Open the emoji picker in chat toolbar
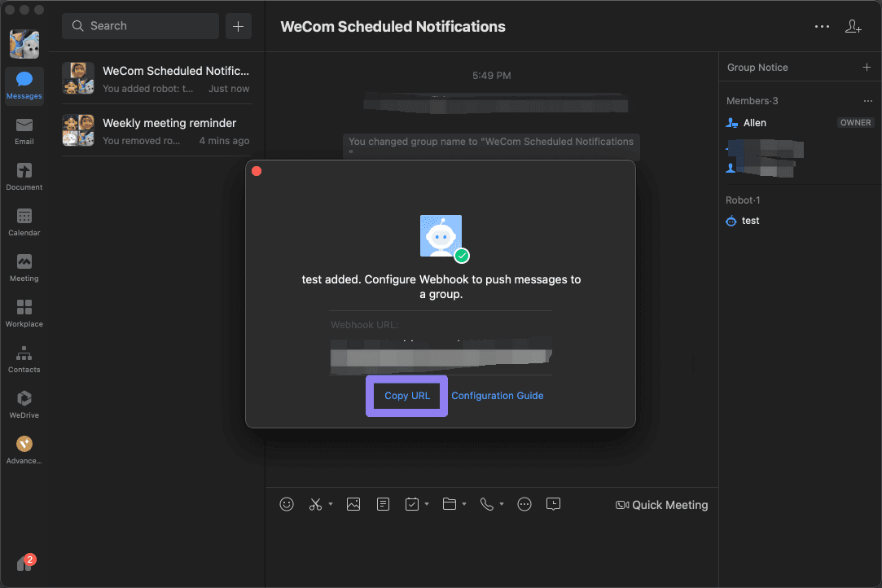882x588 pixels. (287, 504)
